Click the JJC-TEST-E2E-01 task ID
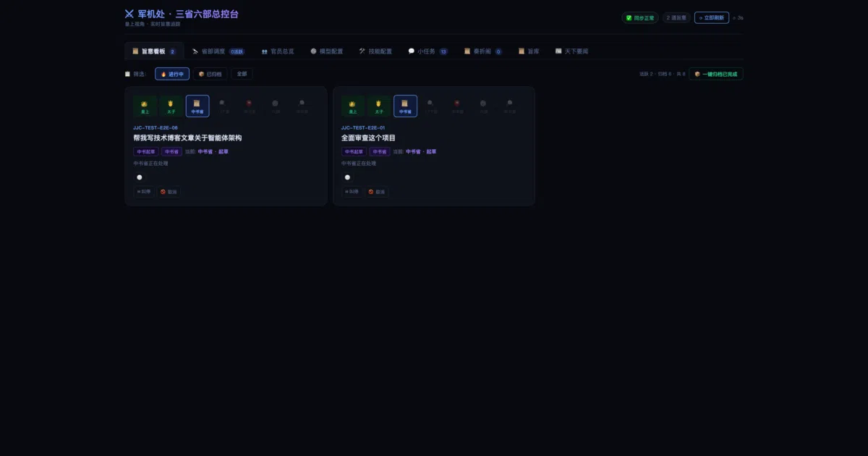This screenshot has height=456, width=868. [x=363, y=127]
